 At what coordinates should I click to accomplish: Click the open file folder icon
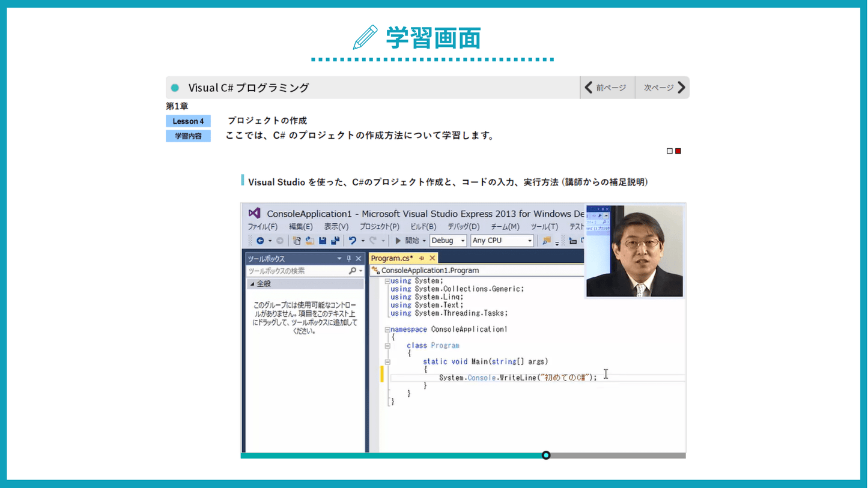(309, 241)
